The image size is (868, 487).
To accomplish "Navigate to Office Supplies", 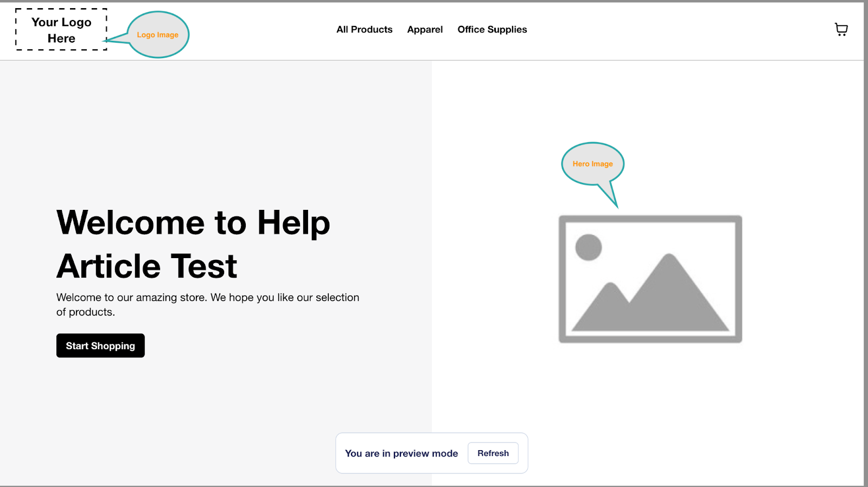I will [x=492, y=29].
